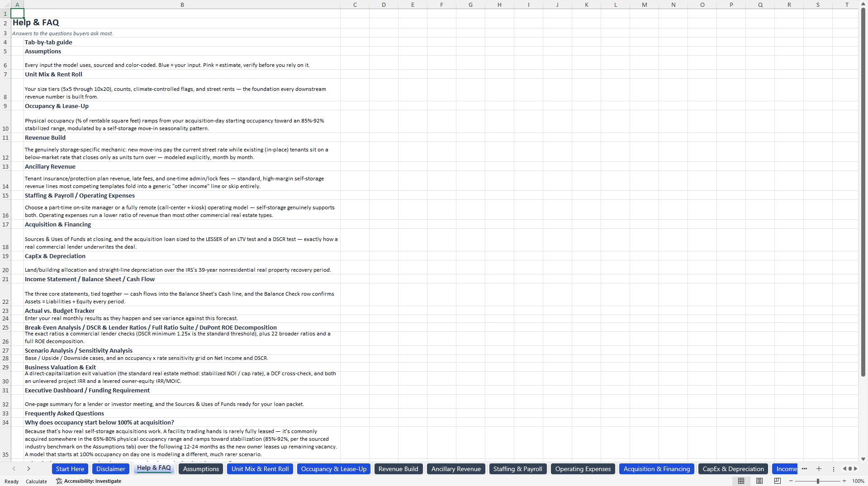Click 'Business Valuation & Exit' heading
Screen dimensions: 868x486
tap(60, 367)
